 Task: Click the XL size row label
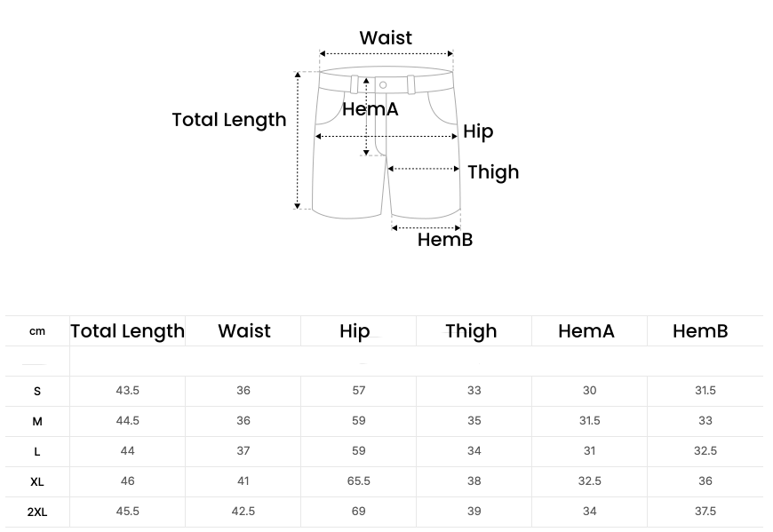tap(37, 481)
